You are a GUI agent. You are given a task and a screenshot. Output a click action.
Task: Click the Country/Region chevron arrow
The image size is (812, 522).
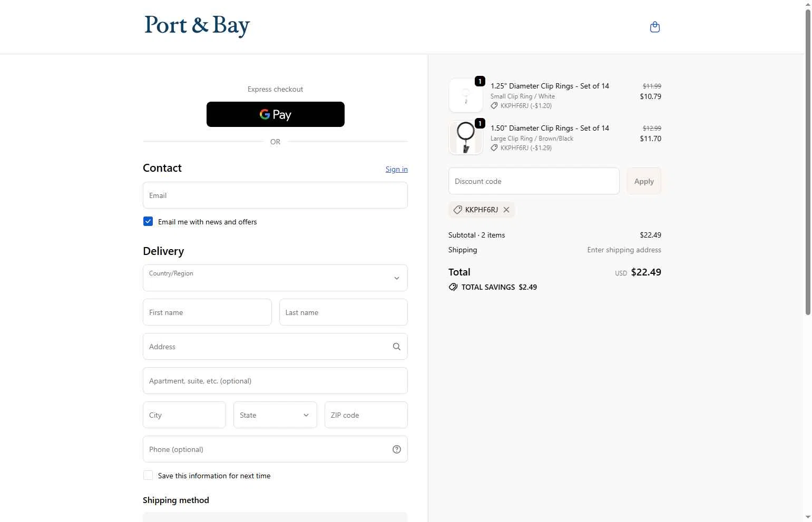(x=397, y=278)
